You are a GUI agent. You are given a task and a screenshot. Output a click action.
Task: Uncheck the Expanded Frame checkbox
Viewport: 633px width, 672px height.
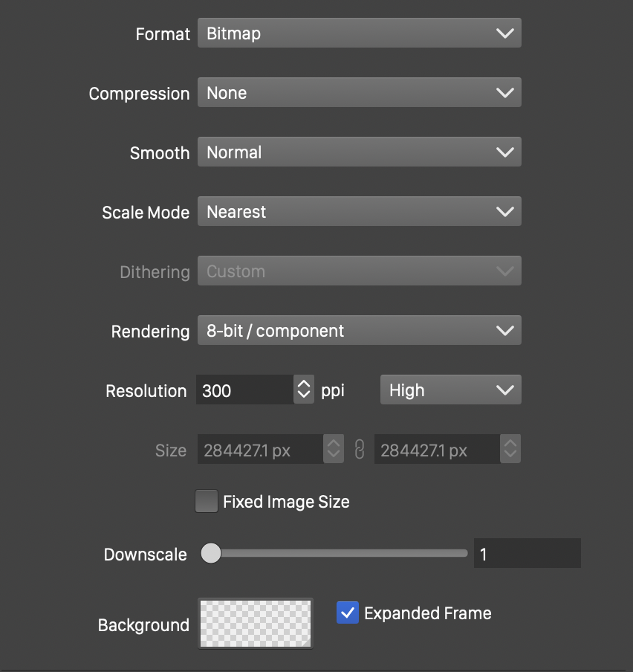click(x=348, y=613)
